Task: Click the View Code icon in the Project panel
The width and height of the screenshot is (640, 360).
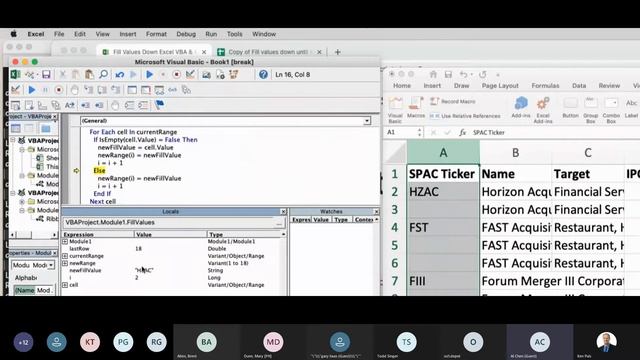Action: click(x=16, y=128)
